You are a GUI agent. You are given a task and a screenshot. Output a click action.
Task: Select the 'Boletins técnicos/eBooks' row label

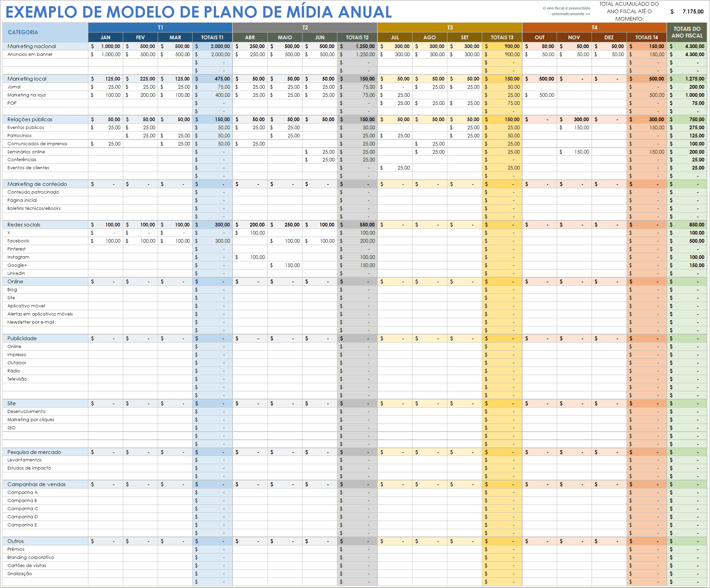[34, 208]
